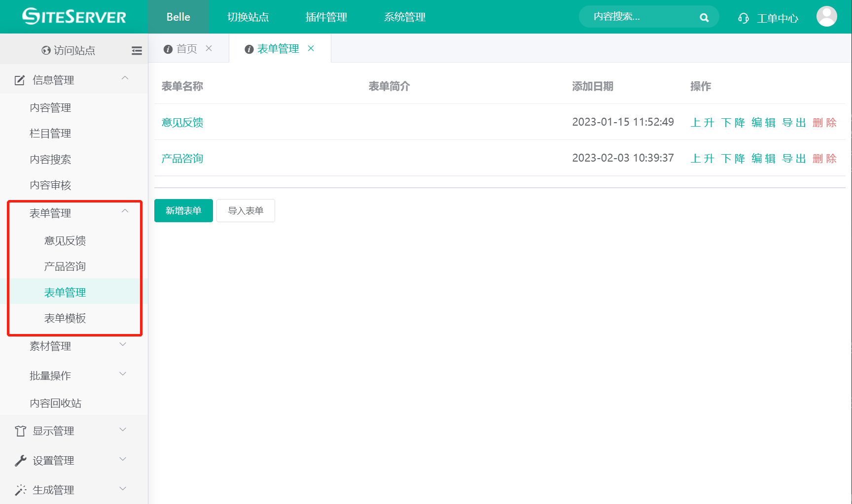Viewport: 852px width, 504px height.
Task: Expand the 设置管理 section
Action: (x=122, y=459)
